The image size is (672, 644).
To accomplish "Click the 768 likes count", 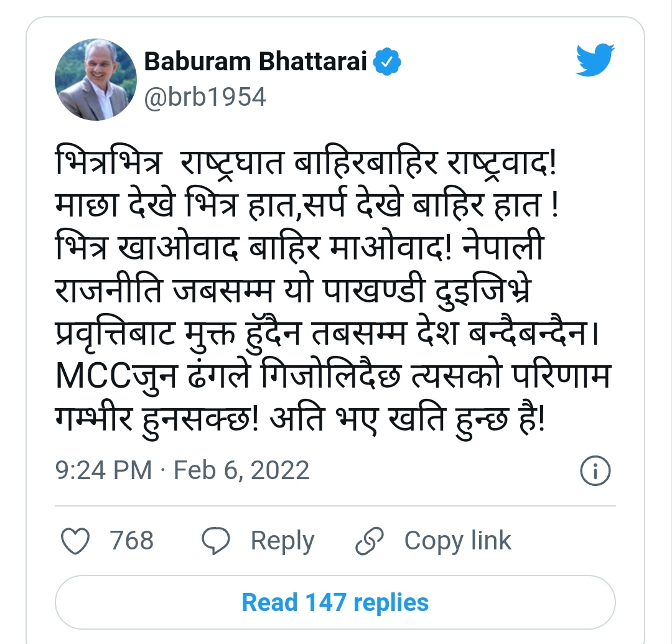I will [132, 541].
